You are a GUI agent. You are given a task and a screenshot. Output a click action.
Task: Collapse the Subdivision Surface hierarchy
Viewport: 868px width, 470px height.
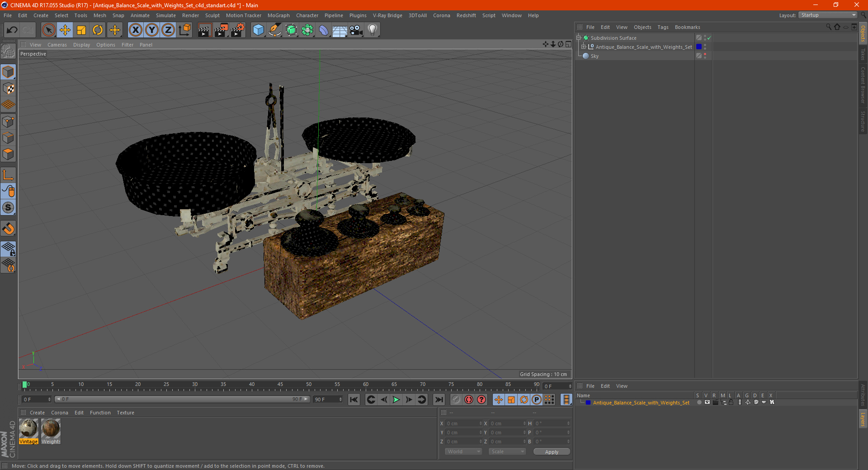[x=579, y=38]
